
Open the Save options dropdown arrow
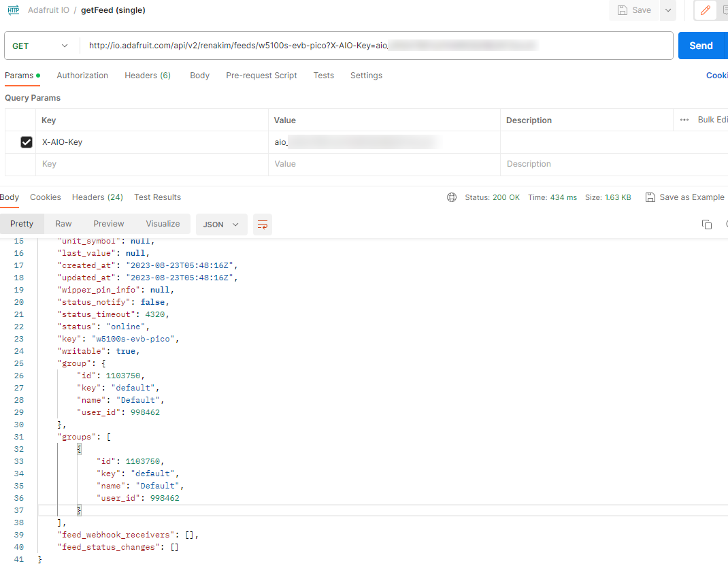click(x=668, y=10)
